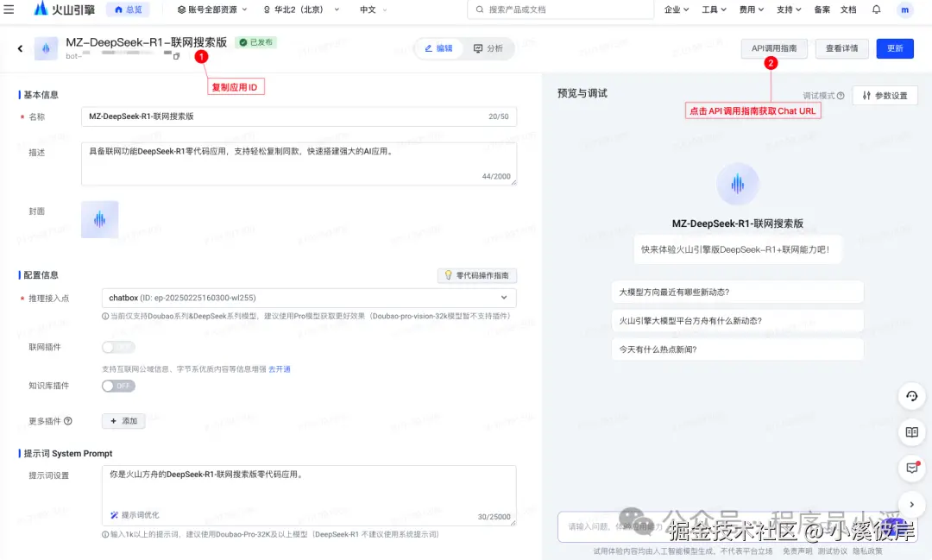932x560 pixels.
Task: Open the hamburger menu at top left
Action: (x=10, y=9)
